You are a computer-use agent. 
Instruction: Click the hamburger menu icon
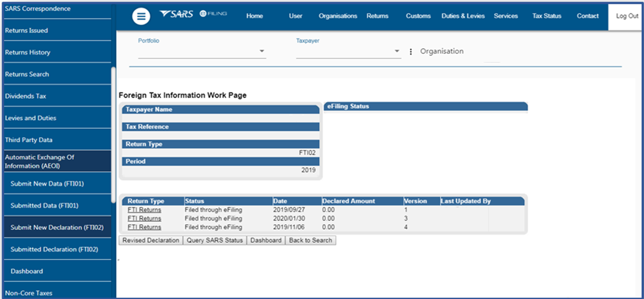coord(141,16)
